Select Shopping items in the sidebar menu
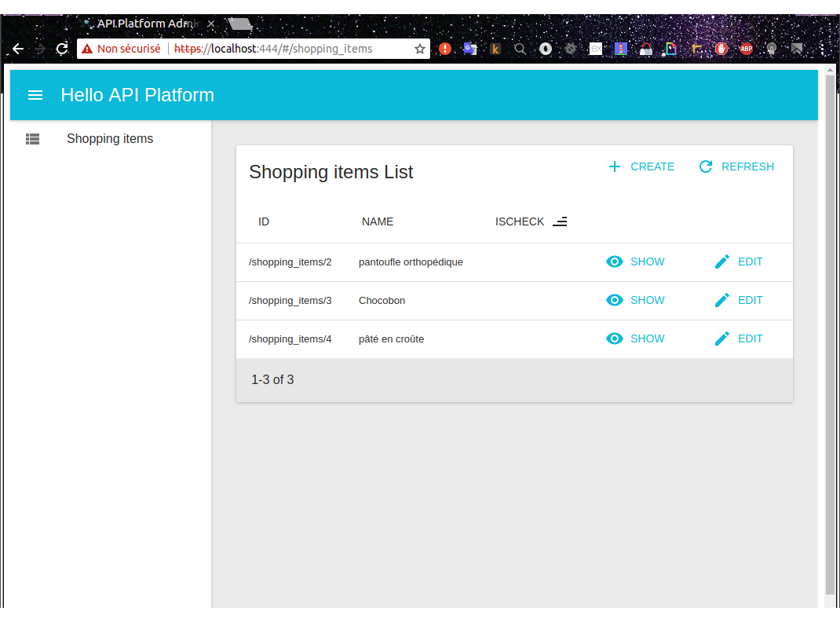This screenshot has height=622, width=840. 110,139
